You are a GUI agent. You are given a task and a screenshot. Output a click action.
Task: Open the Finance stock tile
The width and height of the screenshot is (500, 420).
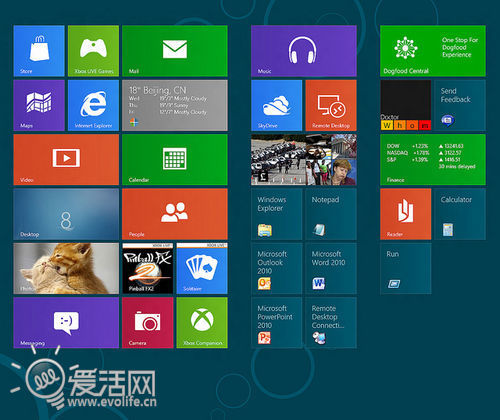point(433,160)
